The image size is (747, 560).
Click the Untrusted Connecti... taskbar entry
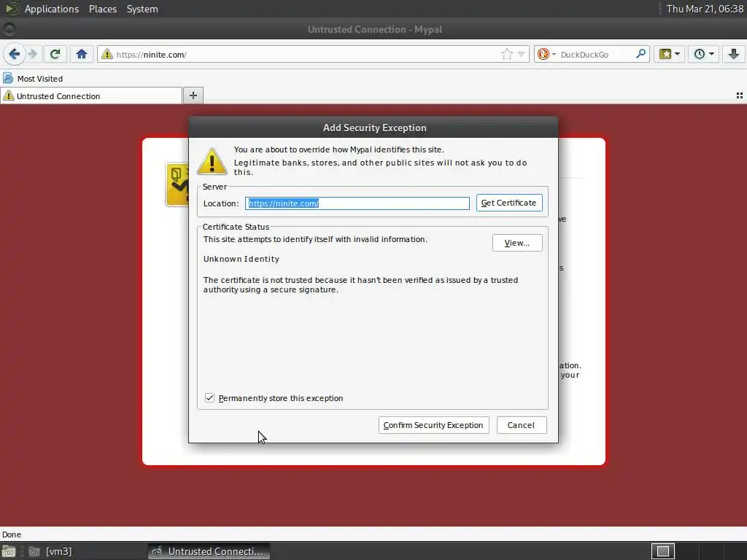[x=209, y=551]
